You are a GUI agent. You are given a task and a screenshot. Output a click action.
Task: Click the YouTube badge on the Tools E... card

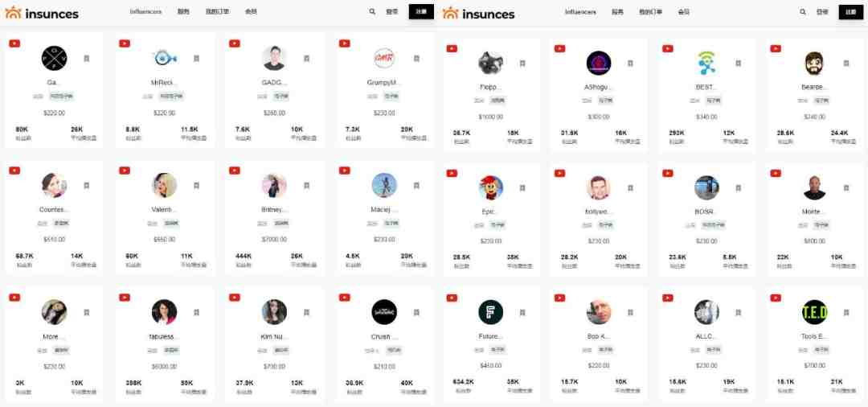[x=776, y=298]
